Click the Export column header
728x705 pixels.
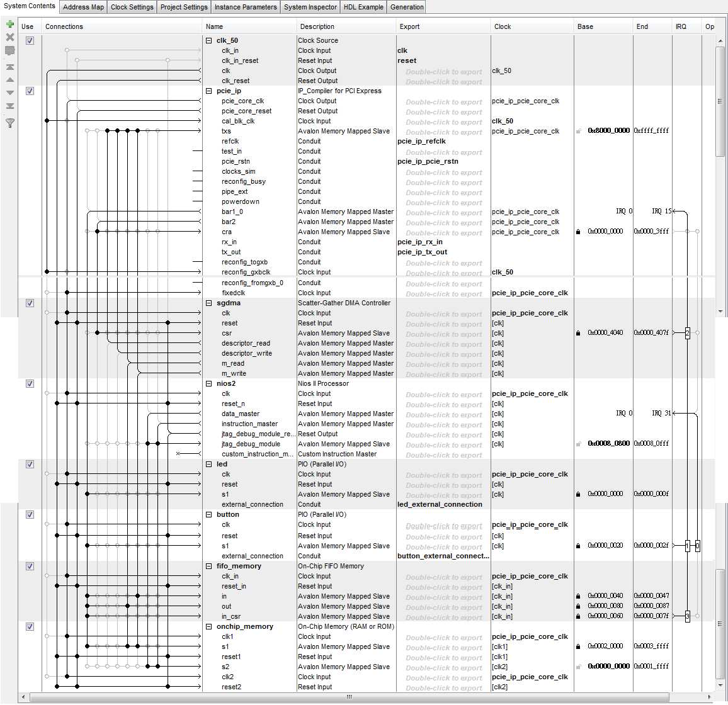pos(443,26)
